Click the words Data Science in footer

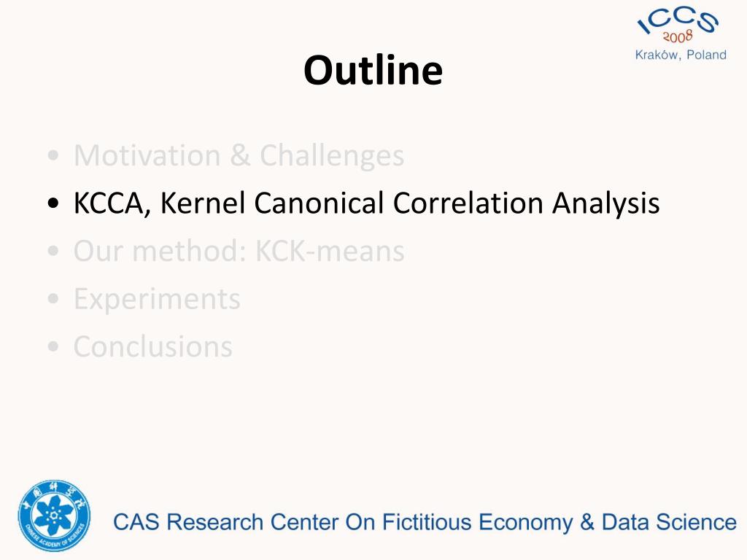[669, 522]
